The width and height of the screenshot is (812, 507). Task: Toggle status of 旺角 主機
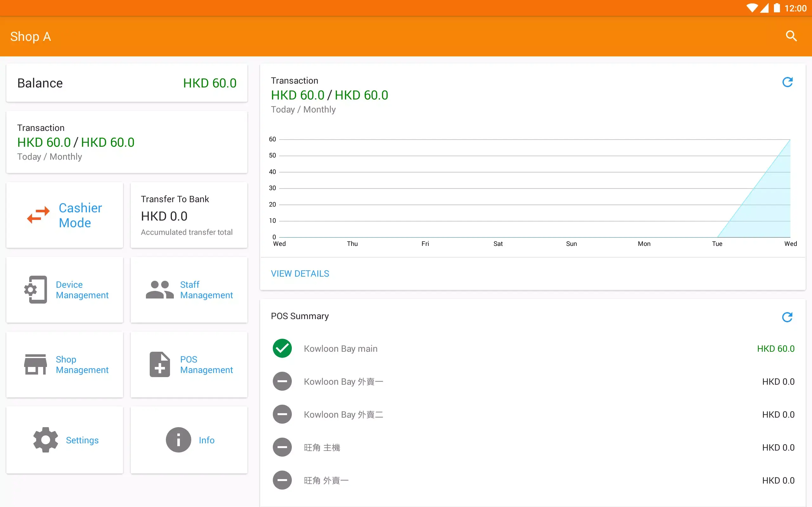[x=282, y=447]
